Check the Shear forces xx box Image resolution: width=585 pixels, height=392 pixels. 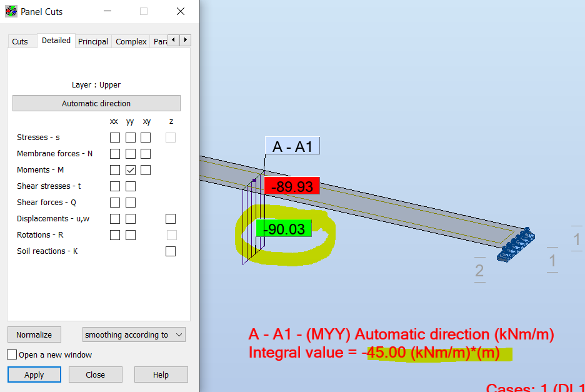coord(114,202)
